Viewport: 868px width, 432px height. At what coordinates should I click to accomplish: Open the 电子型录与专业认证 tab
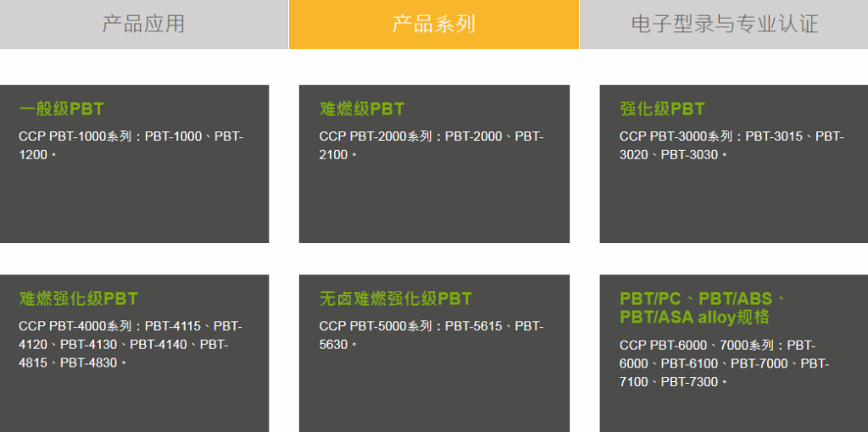tap(724, 25)
